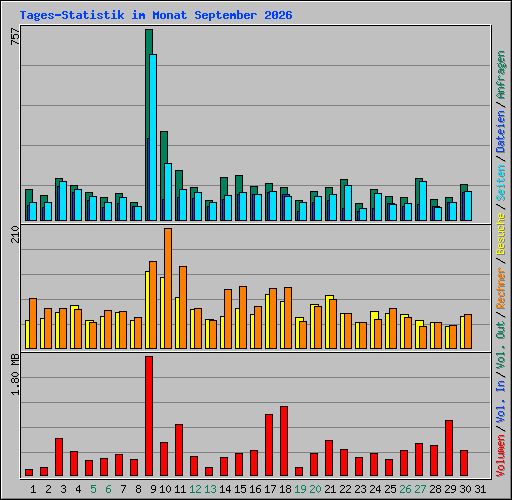The height and width of the screenshot is (500, 512).
Task: Click the red Volumen bar on day 18
Action: 284,441
